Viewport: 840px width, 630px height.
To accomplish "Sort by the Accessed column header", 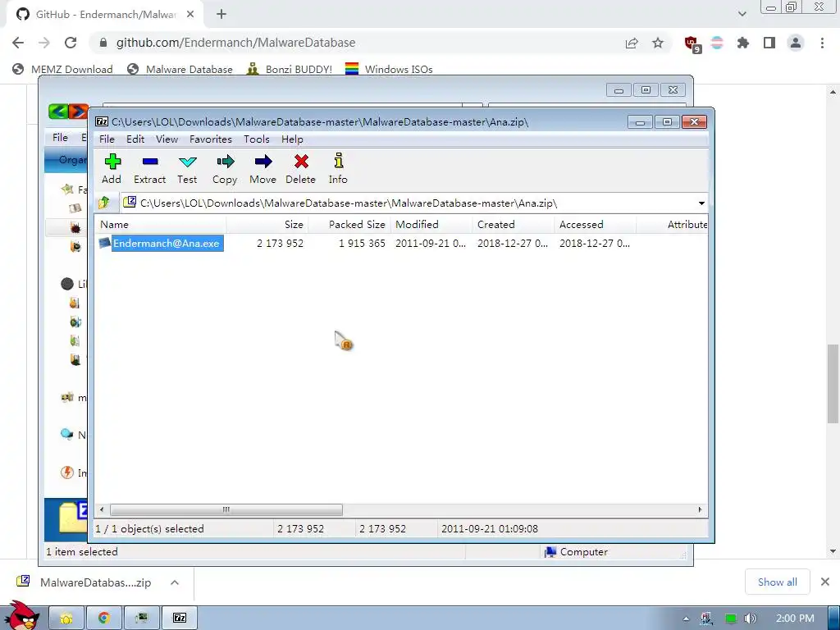I will [596, 225].
